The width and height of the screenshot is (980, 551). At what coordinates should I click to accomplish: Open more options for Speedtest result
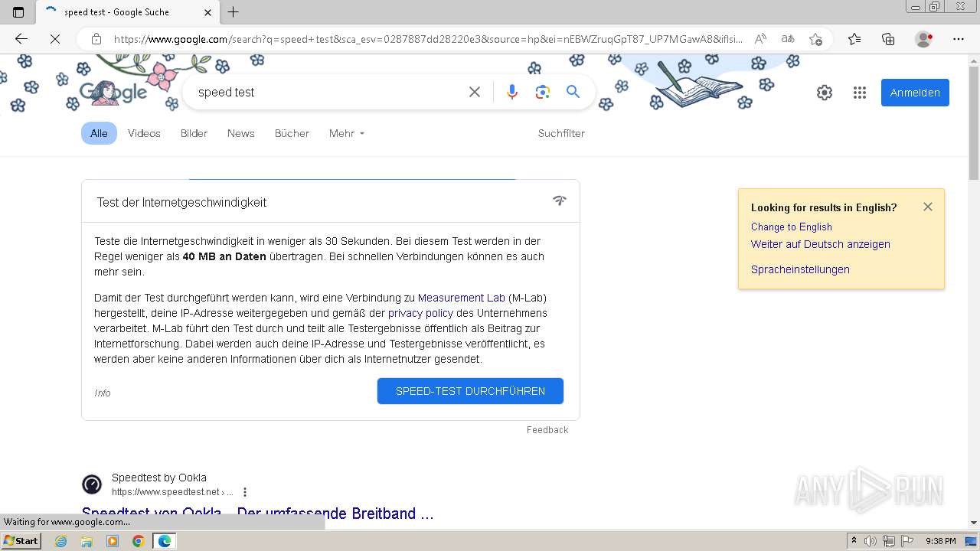(x=245, y=492)
